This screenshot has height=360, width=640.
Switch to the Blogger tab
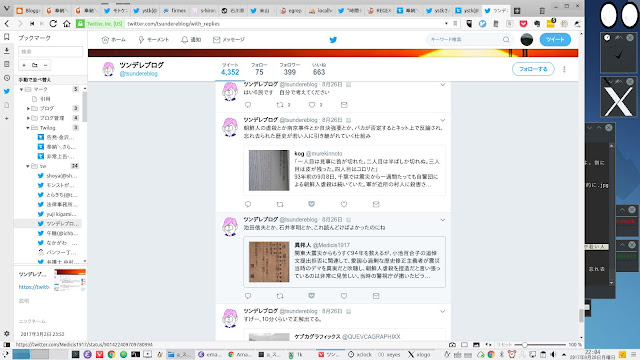[x=28, y=11]
